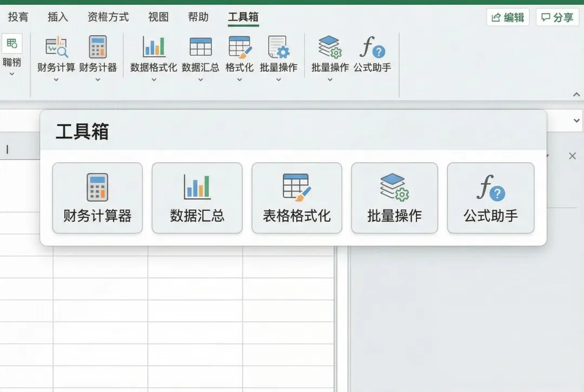Click the ribbon 数据汇总 table icon

pyautogui.click(x=201, y=47)
